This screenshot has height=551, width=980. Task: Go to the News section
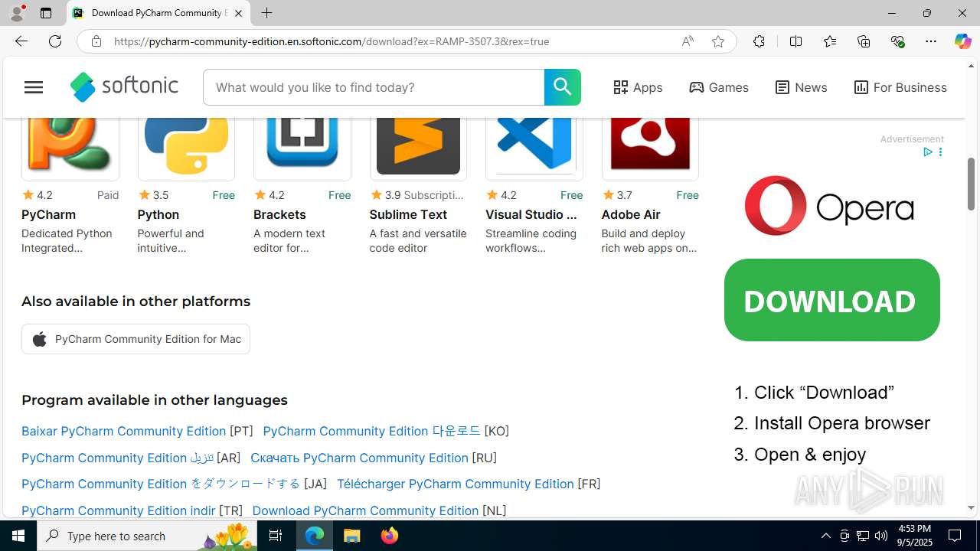801,87
